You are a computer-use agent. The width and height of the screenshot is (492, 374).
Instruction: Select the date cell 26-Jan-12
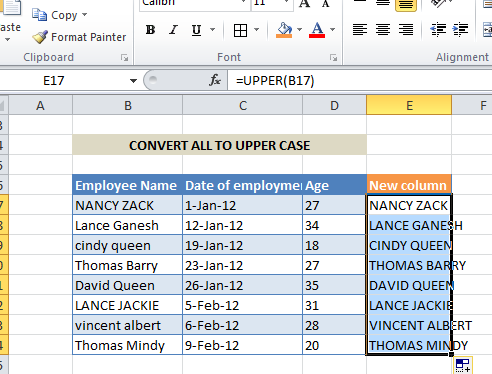coord(243,285)
